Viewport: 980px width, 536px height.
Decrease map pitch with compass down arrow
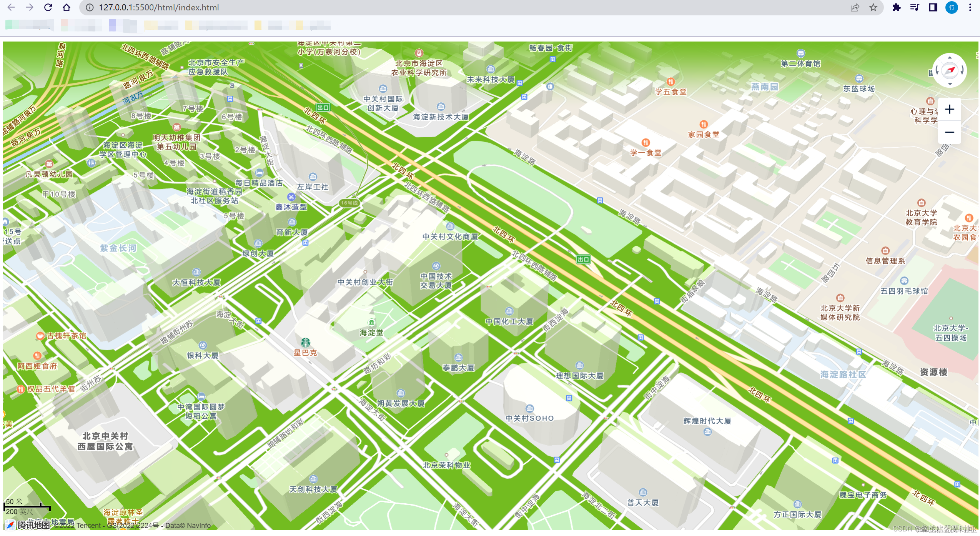(950, 83)
